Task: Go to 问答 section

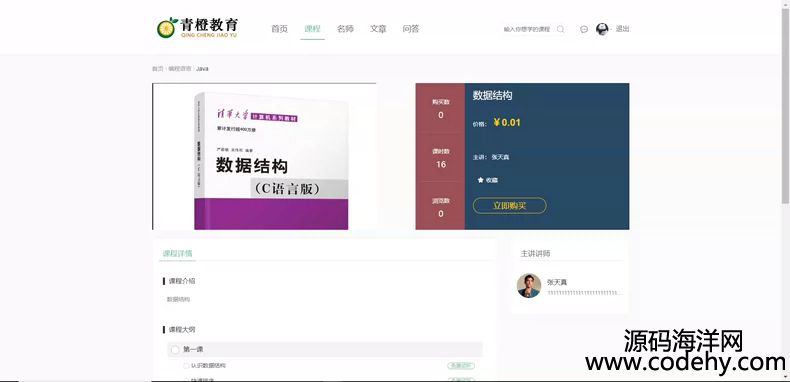Action: click(x=411, y=29)
